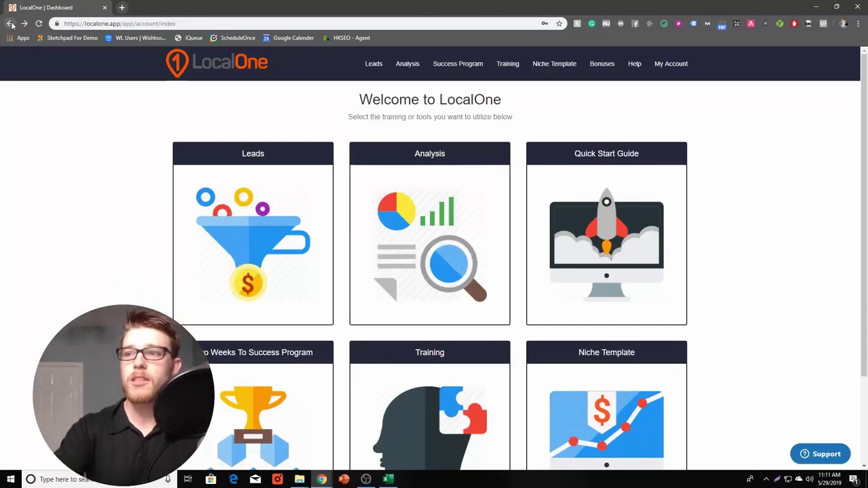868x488 pixels.
Task: Open Google Calender bookmark
Action: coord(288,38)
